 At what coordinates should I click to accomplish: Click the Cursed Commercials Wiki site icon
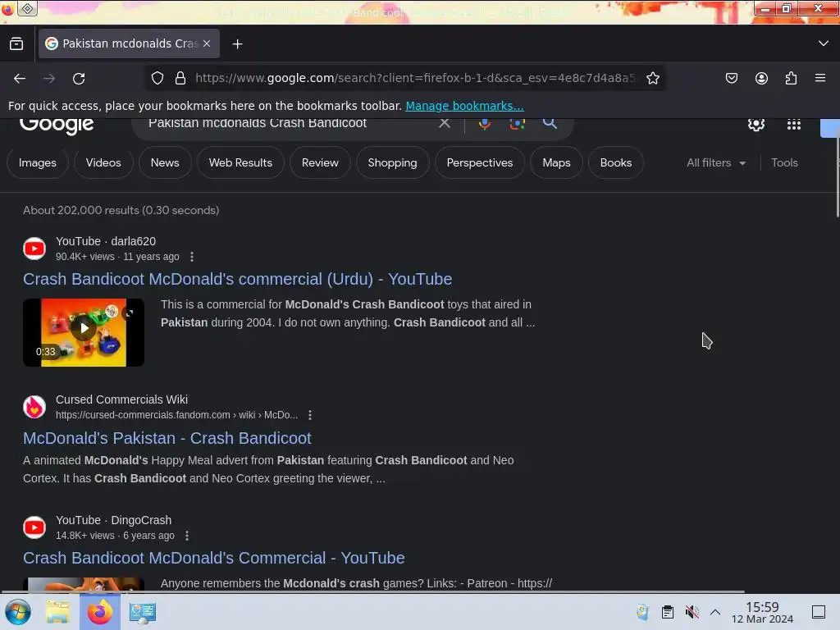click(34, 407)
